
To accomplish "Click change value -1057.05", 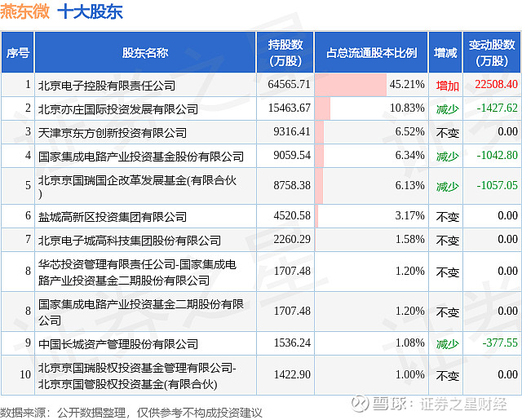I will click(497, 185).
